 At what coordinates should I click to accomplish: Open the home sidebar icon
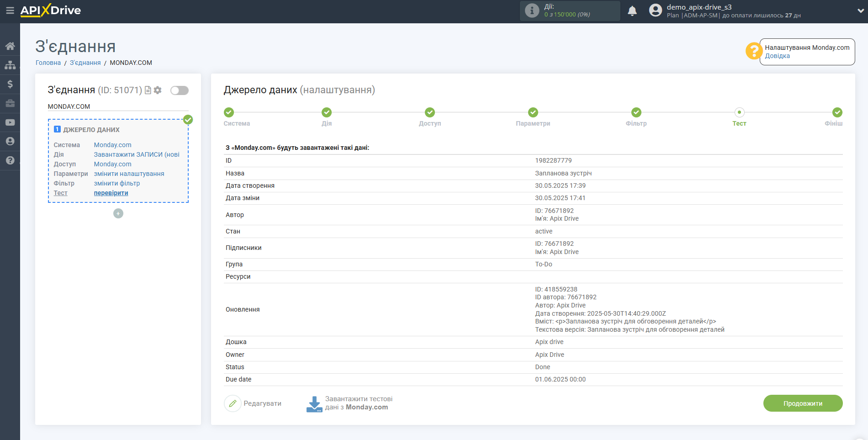click(x=10, y=46)
